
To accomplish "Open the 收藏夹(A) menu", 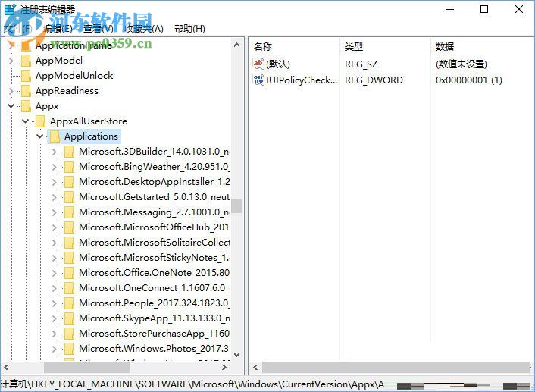I will click(144, 29).
